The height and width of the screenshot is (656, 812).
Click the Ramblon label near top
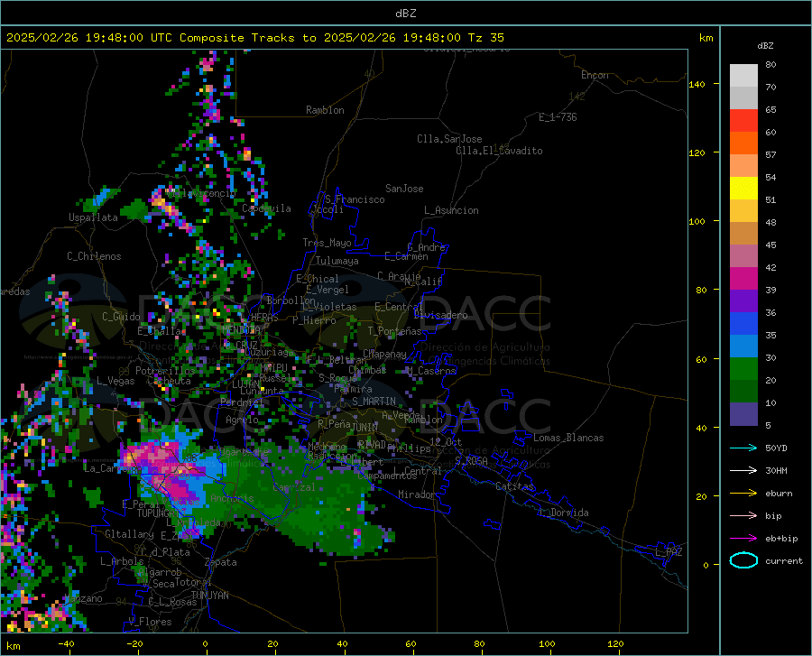325,110
